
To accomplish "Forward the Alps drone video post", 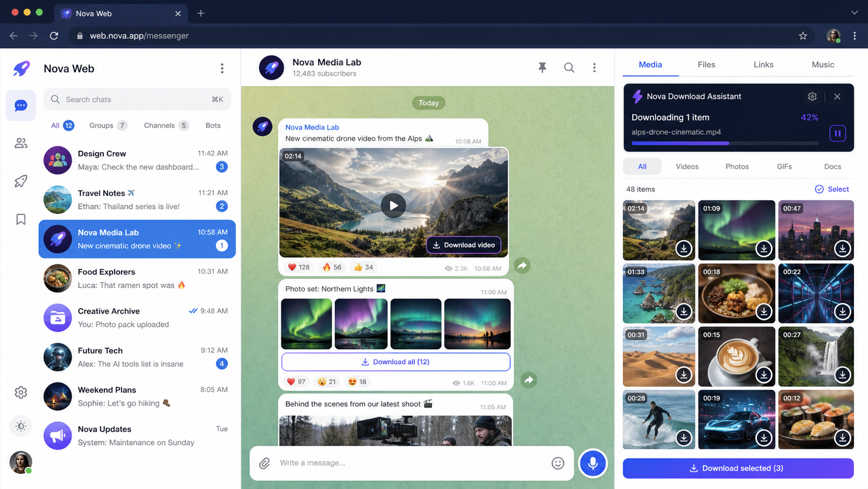I will pos(522,266).
